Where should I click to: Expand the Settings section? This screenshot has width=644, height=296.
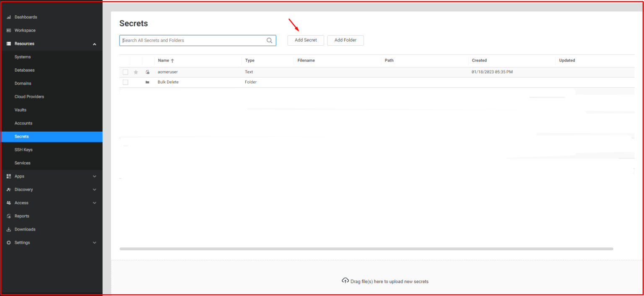[94, 242]
